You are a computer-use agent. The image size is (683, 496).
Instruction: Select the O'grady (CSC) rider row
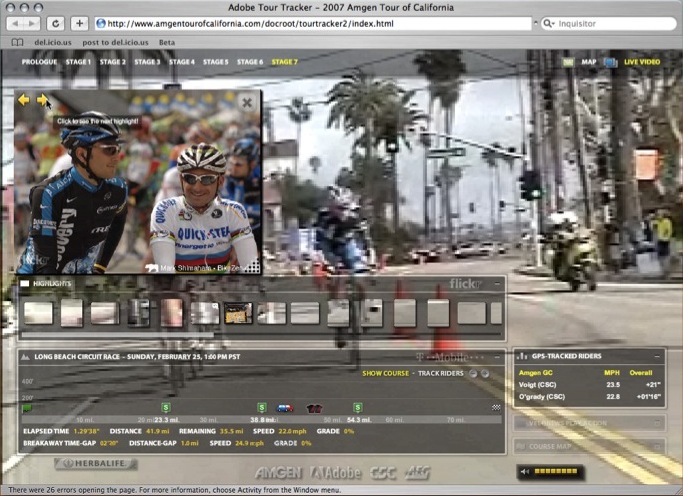pos(589,397)
